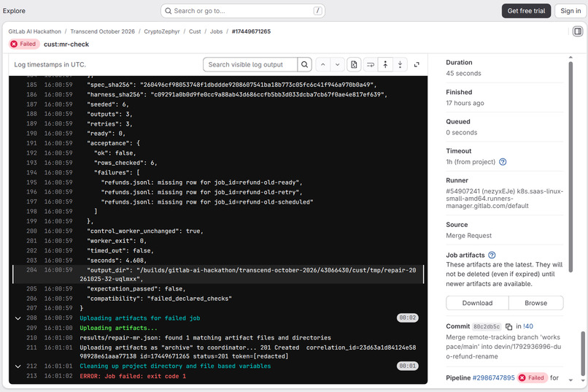Download the job artifacts
Screen dimensions: 588x392
[x=477, y=303]
